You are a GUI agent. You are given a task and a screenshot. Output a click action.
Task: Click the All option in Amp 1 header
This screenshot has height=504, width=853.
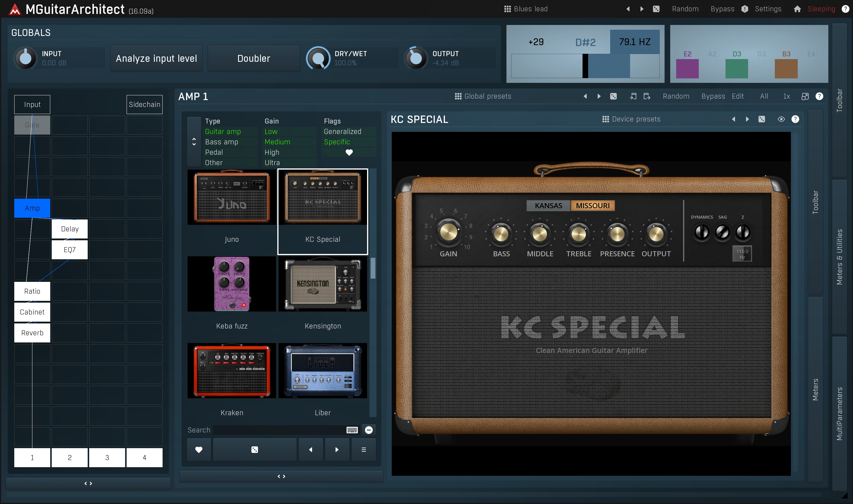(x=764, y=96)
